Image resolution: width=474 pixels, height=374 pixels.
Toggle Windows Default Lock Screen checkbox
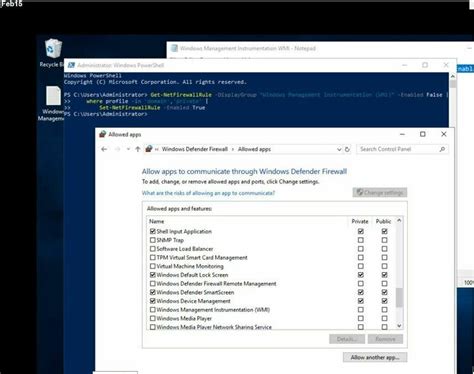[153, 275]
